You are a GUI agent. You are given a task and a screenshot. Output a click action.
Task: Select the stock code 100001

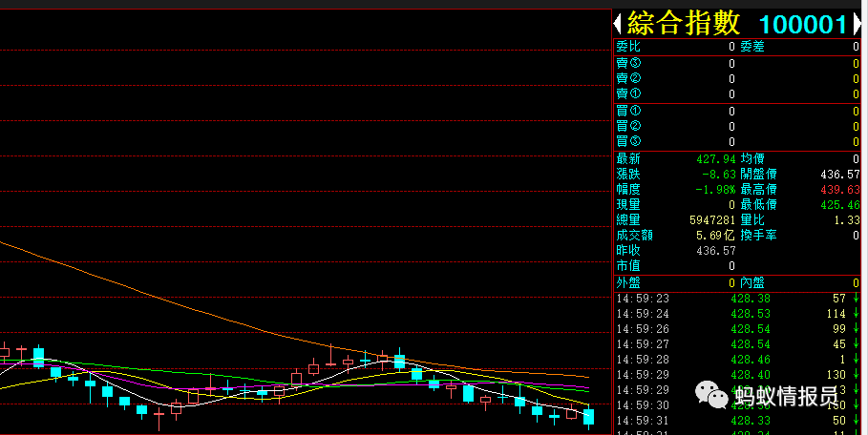tap(803, 25)
